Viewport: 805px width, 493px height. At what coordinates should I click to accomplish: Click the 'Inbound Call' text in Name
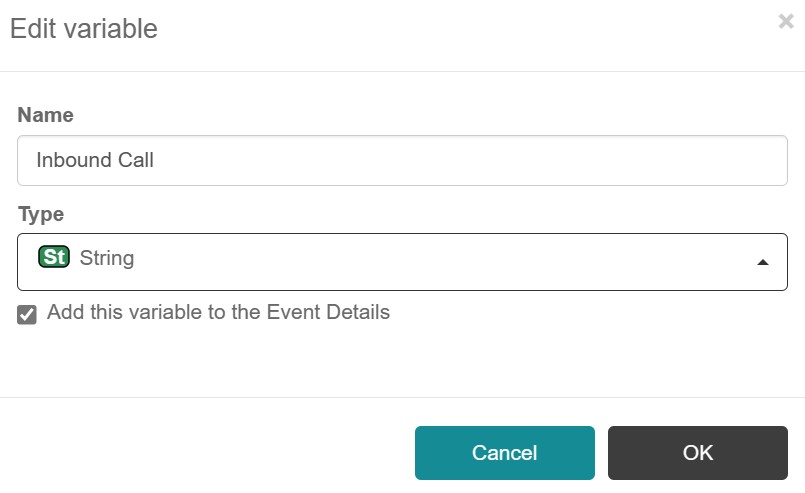[95, 160]
